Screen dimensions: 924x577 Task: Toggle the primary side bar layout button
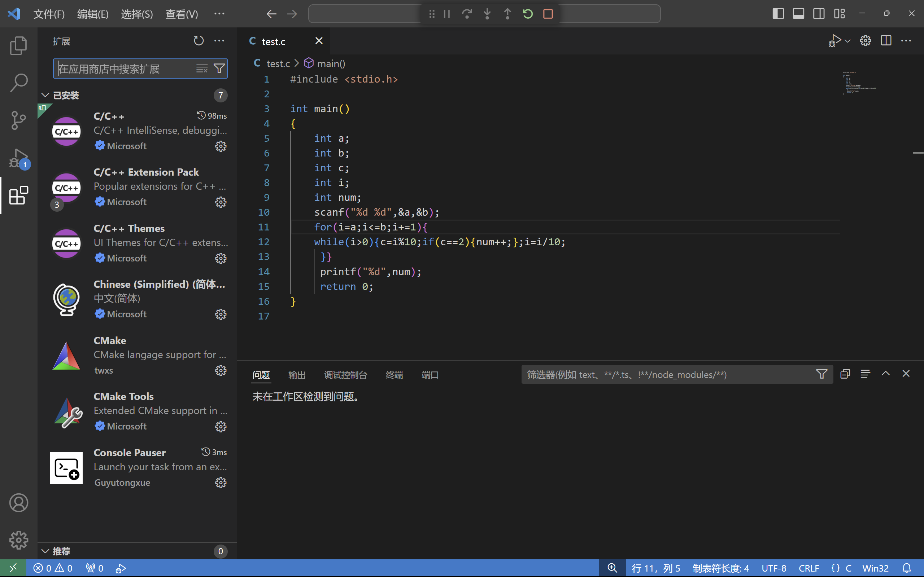click(x=778, y=14)
